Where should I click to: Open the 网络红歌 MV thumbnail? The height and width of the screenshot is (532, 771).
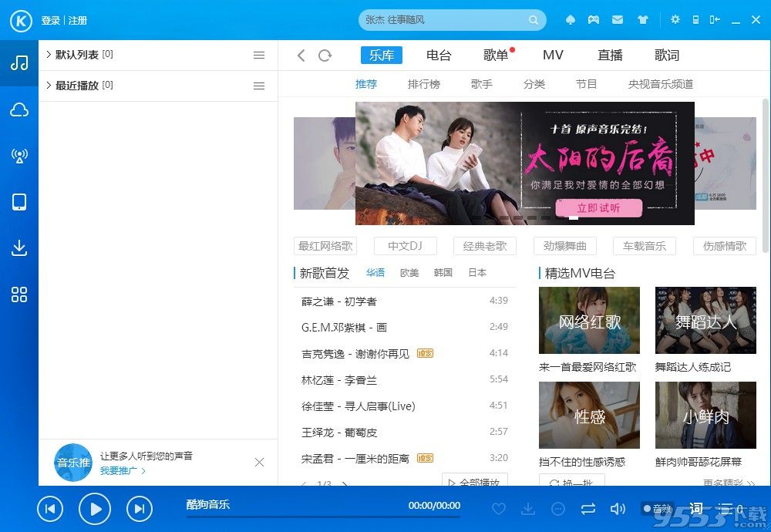589,322
